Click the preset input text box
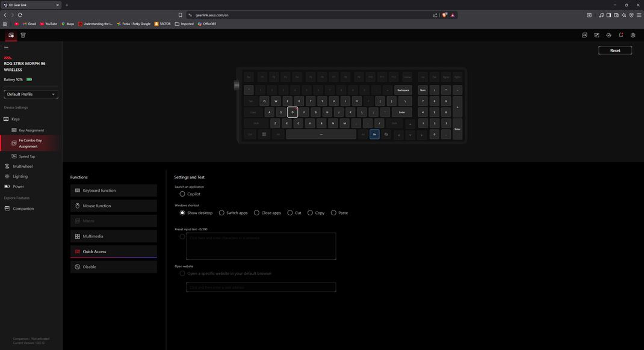Viewport: 644px width, 350px height. [x=261, y=246]
